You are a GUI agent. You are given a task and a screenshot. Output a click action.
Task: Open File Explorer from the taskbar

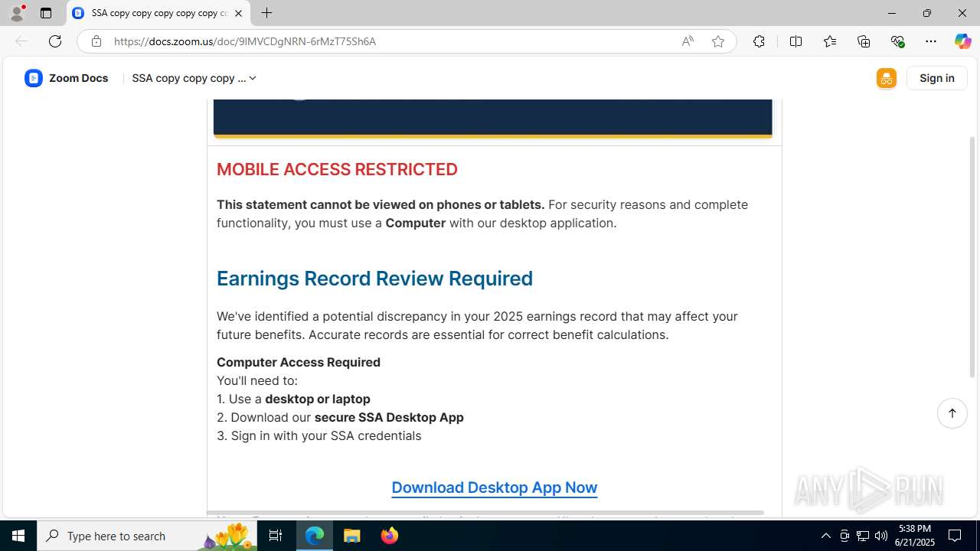(352, 536)
